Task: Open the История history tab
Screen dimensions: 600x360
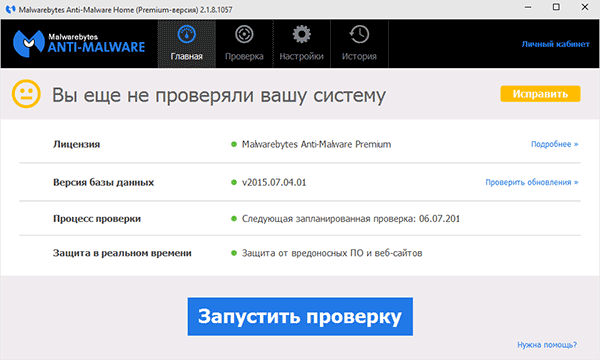Action: coord(359,44)
